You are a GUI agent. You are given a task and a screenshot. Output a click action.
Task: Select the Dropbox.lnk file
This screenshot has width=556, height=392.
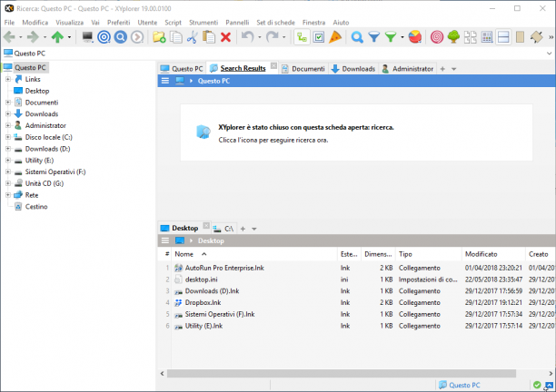pos(203,302)
